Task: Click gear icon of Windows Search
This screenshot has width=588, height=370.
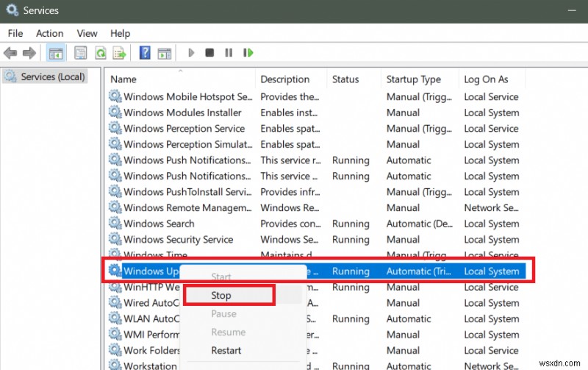Action: point(115,224)
